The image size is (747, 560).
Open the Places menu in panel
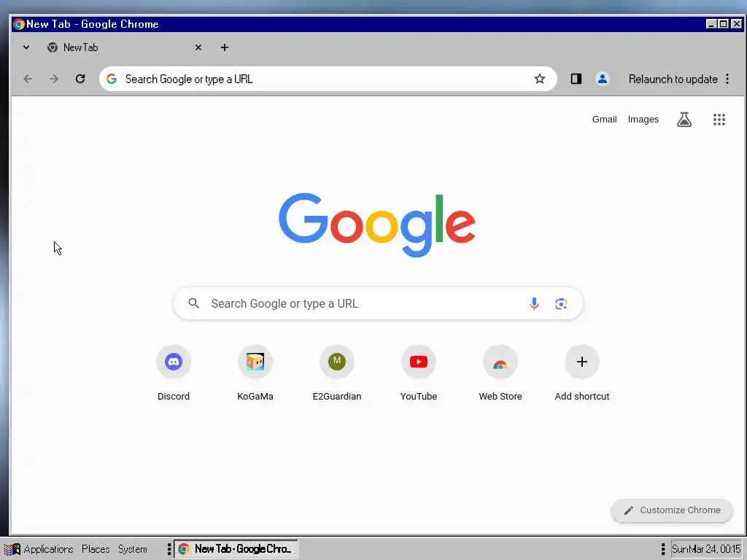tap(96, 549)
